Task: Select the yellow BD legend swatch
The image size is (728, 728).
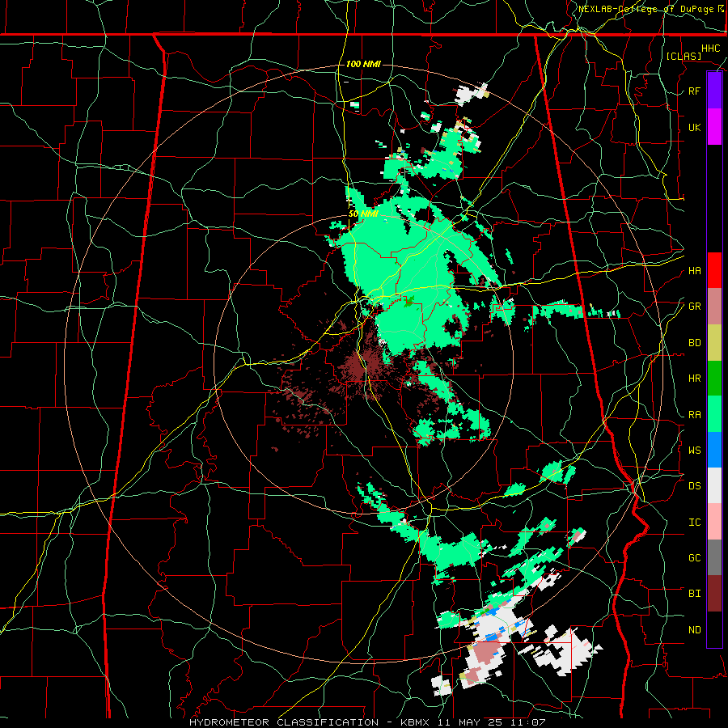Action: click(714, 343)
